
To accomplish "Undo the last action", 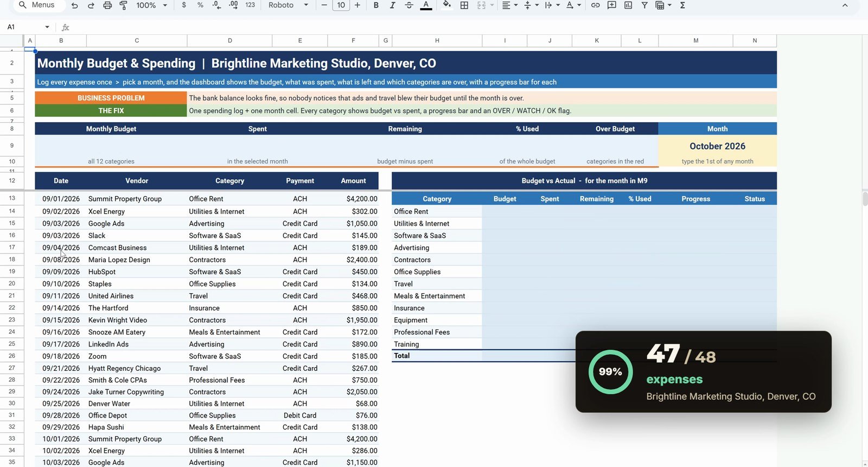I will click(x=74, y=5).
